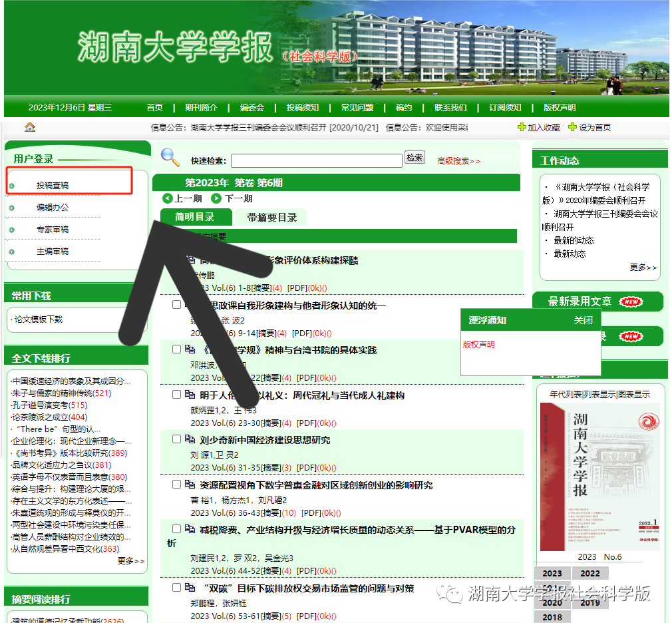Viewport: 672px width, 623px height.
Task: Tick the checkbox for 精神与台湾书院的具体实践 article
Action: tap(176, 349)
